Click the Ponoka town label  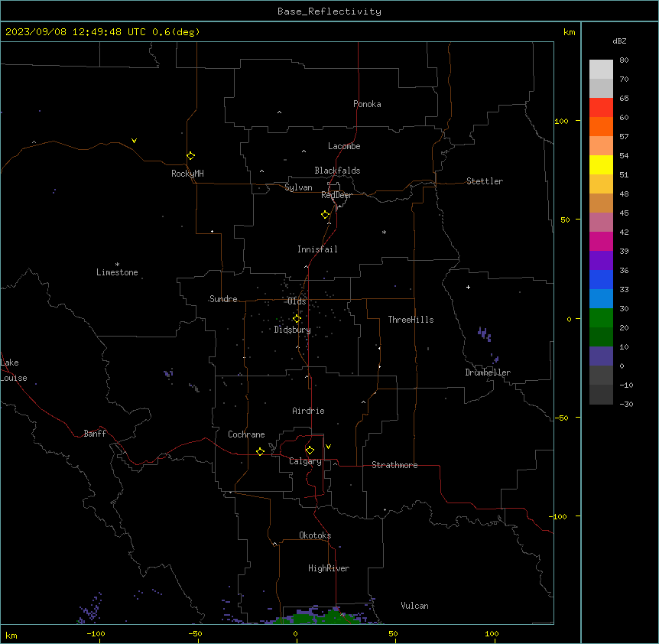(367, 104)
